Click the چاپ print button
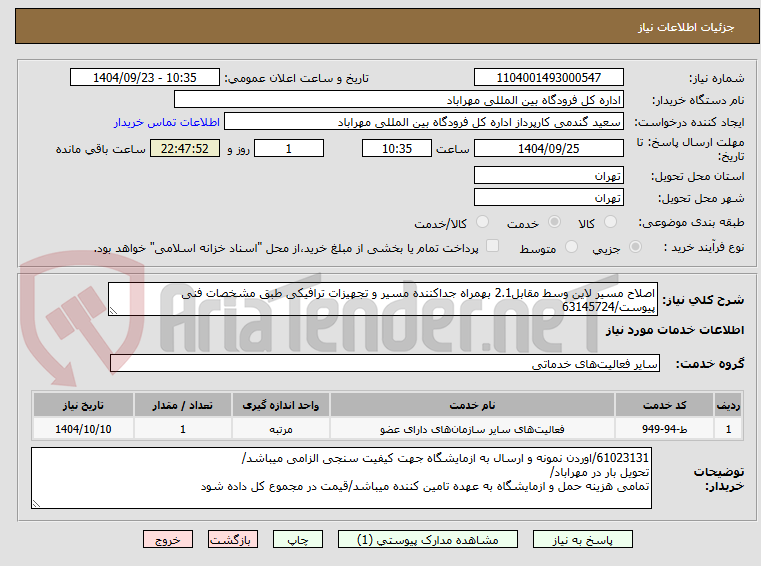The width and height of the screenshot is (761, 566). pyautogui.click(x=298, y=540)
